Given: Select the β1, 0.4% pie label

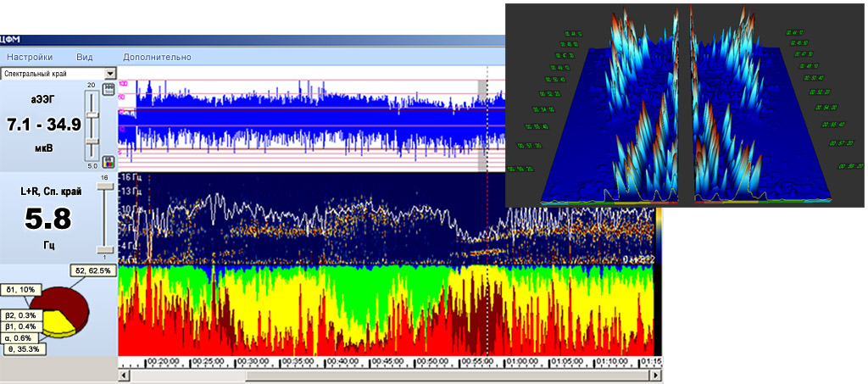Looking at the screenshot, I should pos(23,327).
